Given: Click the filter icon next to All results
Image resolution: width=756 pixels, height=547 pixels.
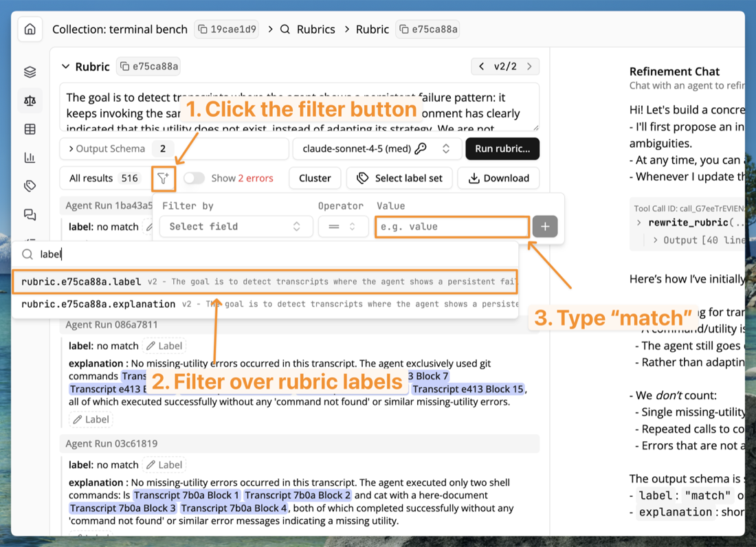Looking at the screenshot, I should [x=162, y=178].
